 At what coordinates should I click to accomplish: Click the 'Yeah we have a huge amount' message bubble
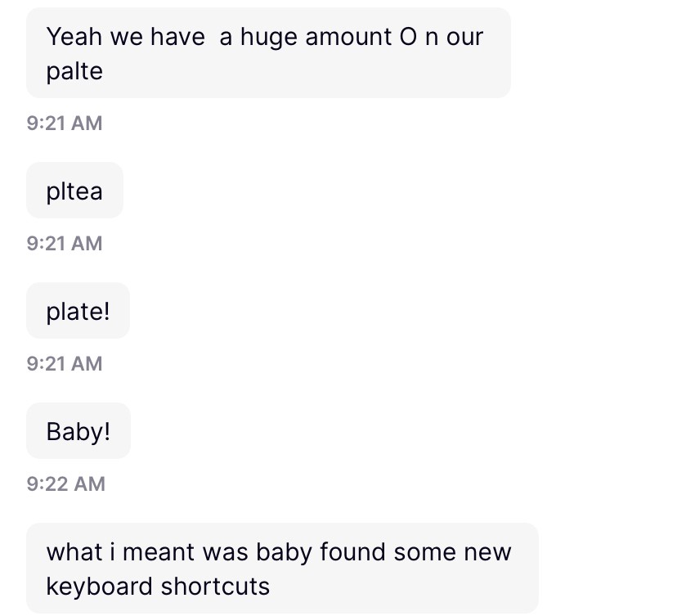pyautogui.click(x=268, y=53)
